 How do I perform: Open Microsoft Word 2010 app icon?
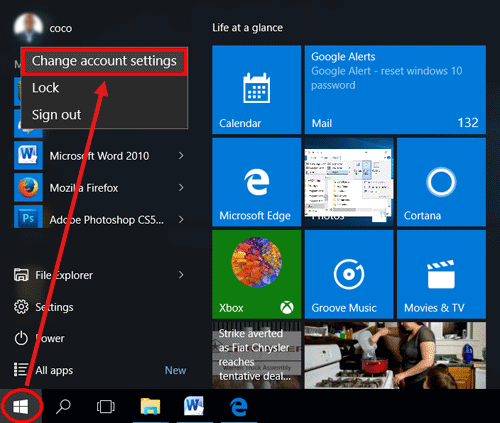(x=28, y=155)
